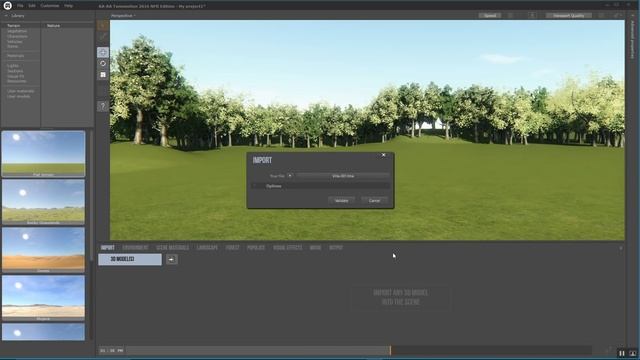Switch to the Landscape tab
640x360 pixels.
click(x=207, y=248)
